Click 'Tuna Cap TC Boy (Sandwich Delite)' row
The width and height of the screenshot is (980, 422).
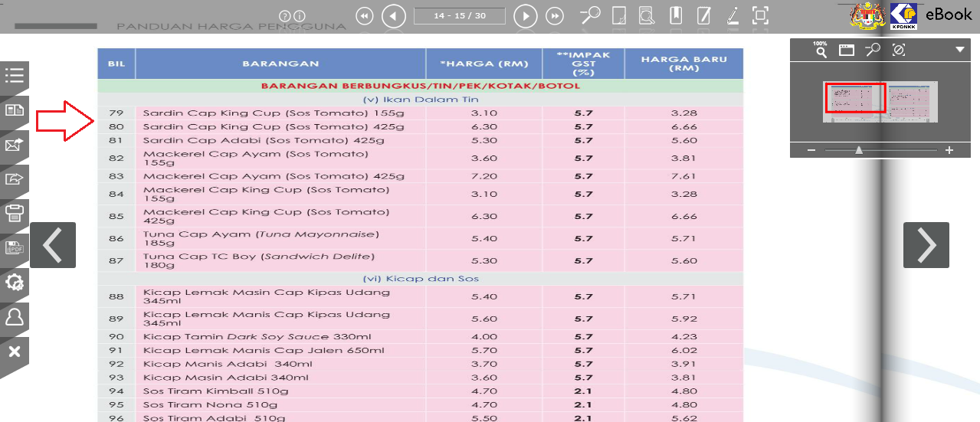click(x=420, y=260)
